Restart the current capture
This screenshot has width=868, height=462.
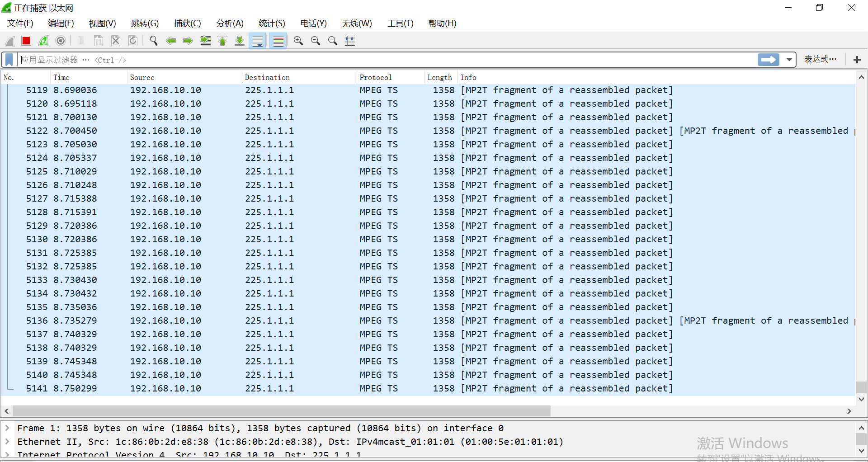[43, 41]
